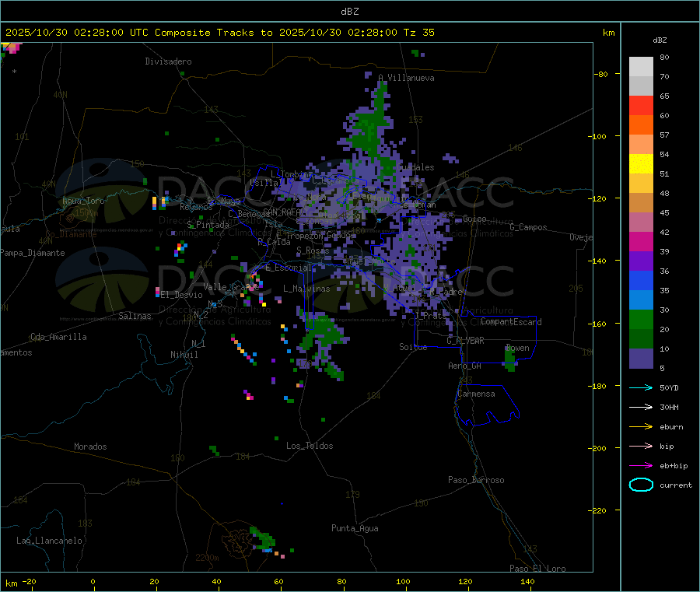The height and width of the screenshot is (592, 700).
Task: Click the 'km' unit label at bottom left
Action: tap(11, 583)
